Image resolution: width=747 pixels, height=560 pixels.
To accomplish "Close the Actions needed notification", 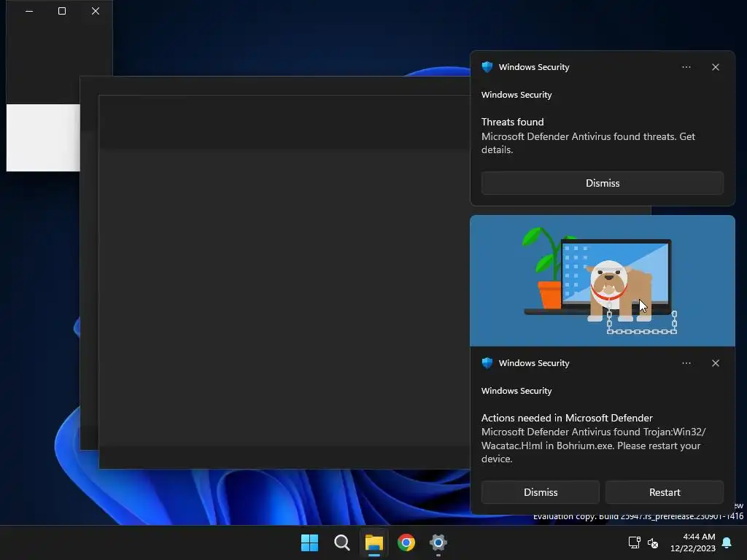I will pyautogui.click(x=715, y=363).
